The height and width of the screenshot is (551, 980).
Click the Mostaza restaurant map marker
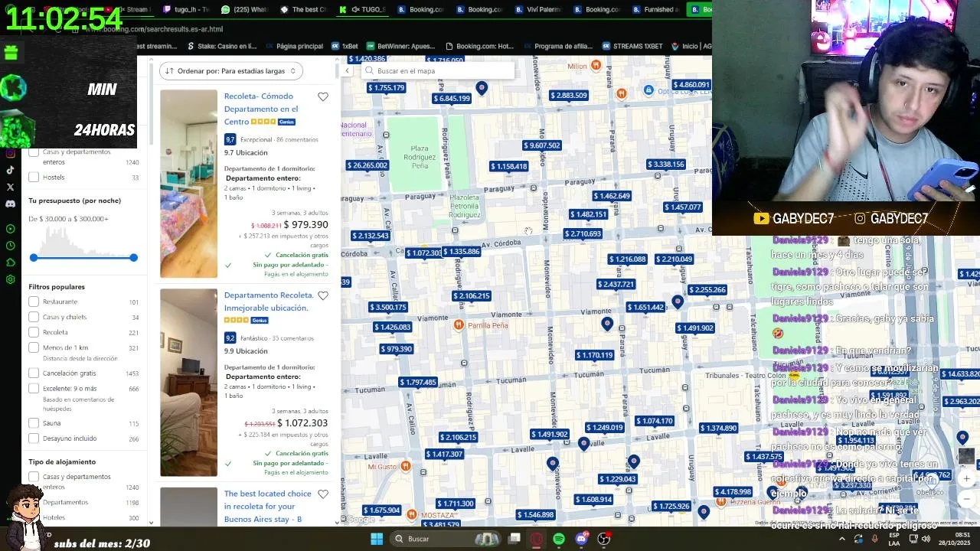pyautogui.click(x=411, y=515)
